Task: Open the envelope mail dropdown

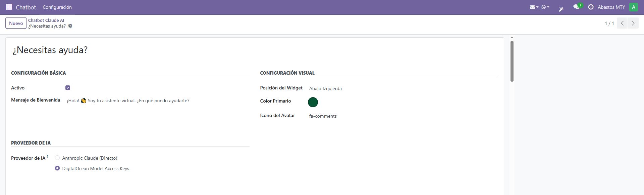Action: pos(534,7)
